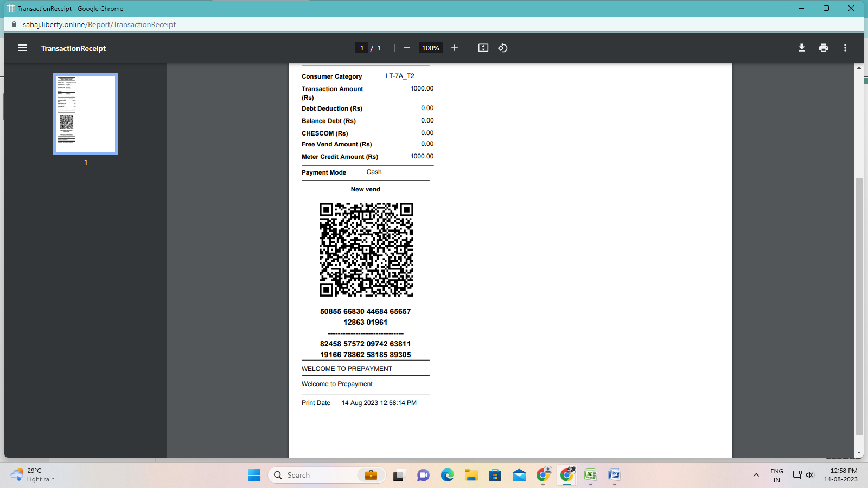Select token text '12863 01961'

click(366, 322)
